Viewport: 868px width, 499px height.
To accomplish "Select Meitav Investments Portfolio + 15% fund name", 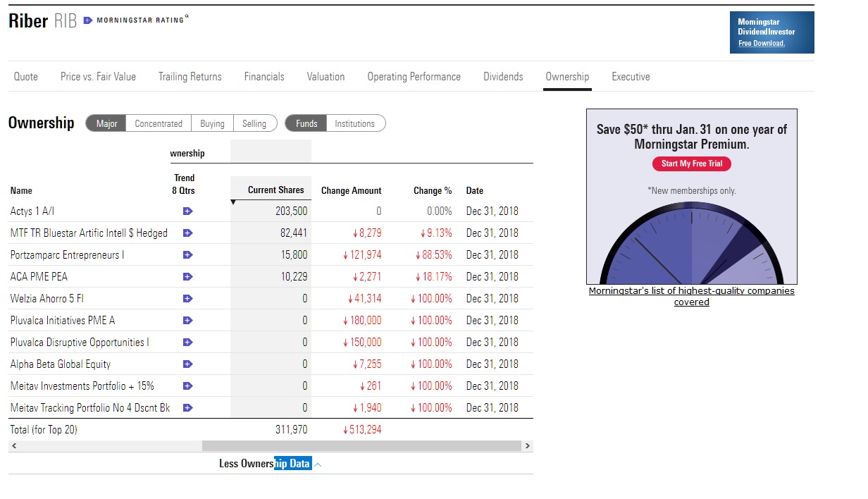I will point(82,386).
